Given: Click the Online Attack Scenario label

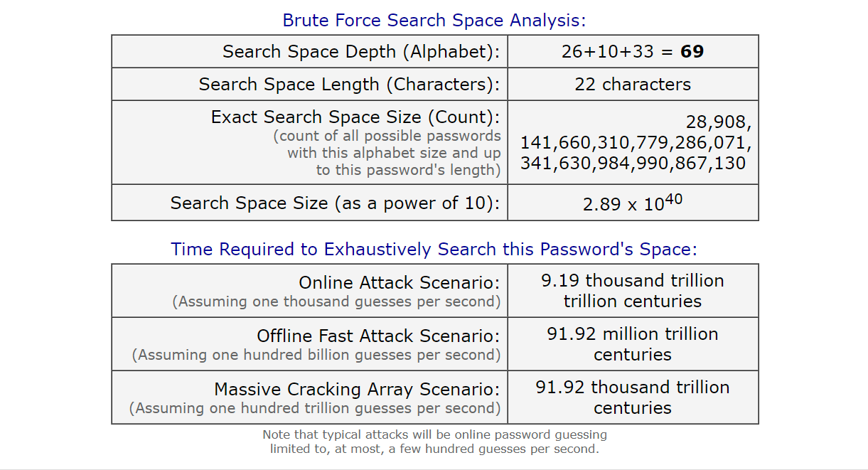Looking at the screenshot, I should pyautogui.click(x=399, y=282).
